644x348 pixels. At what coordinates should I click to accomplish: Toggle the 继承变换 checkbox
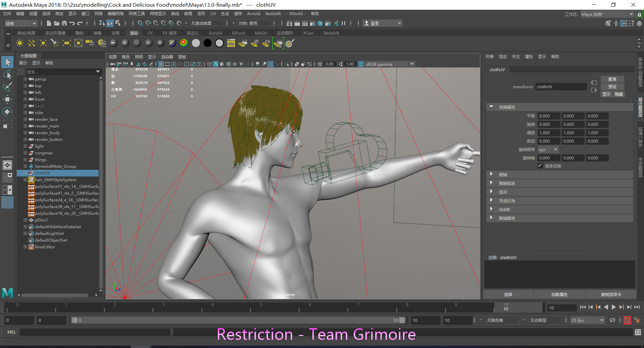[x=540, y=166]
